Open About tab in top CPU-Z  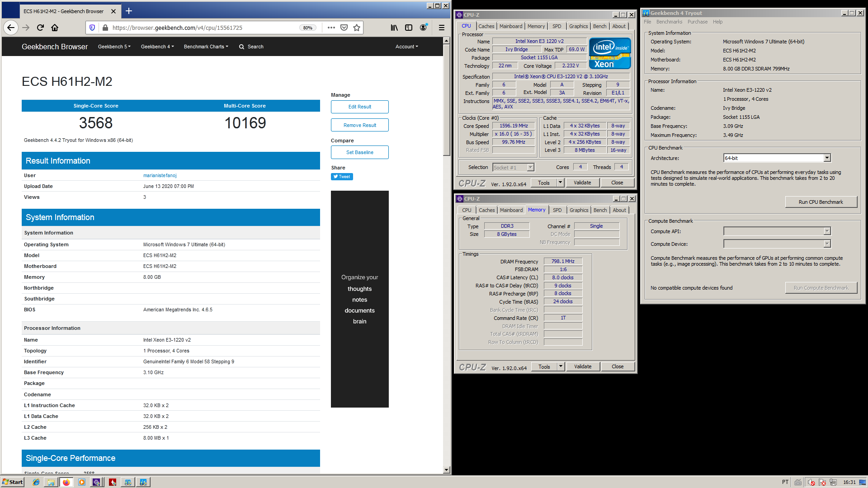point(619,26)
